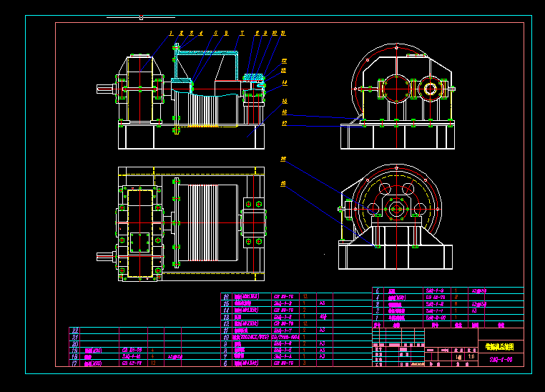Select balloon callout number 11

coord(283,34)
